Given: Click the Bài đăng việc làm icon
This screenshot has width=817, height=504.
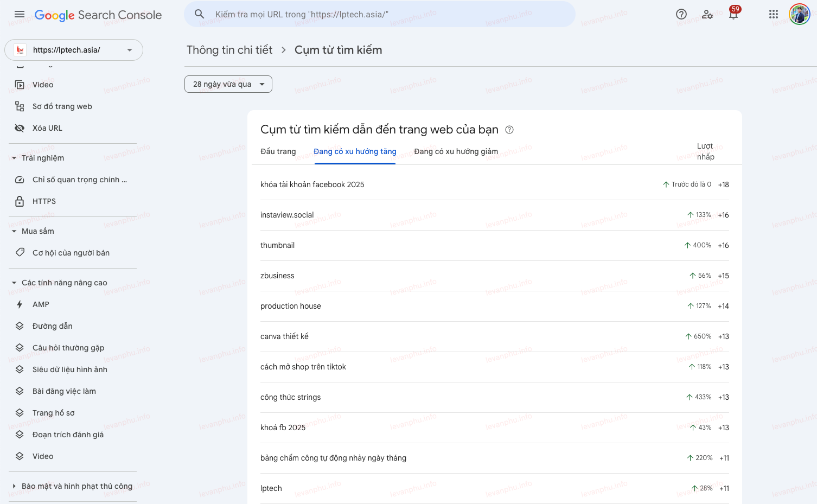Looking at the screenshot, I should coord(20,391).
